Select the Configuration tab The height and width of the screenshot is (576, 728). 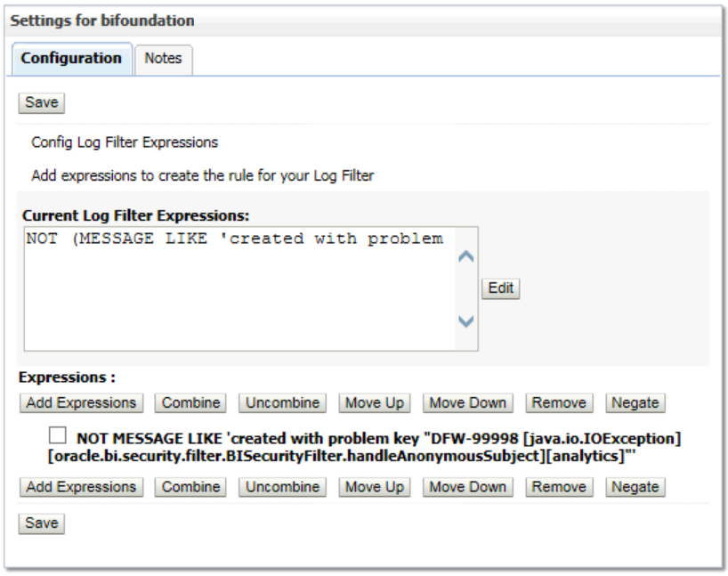(71, 59)
